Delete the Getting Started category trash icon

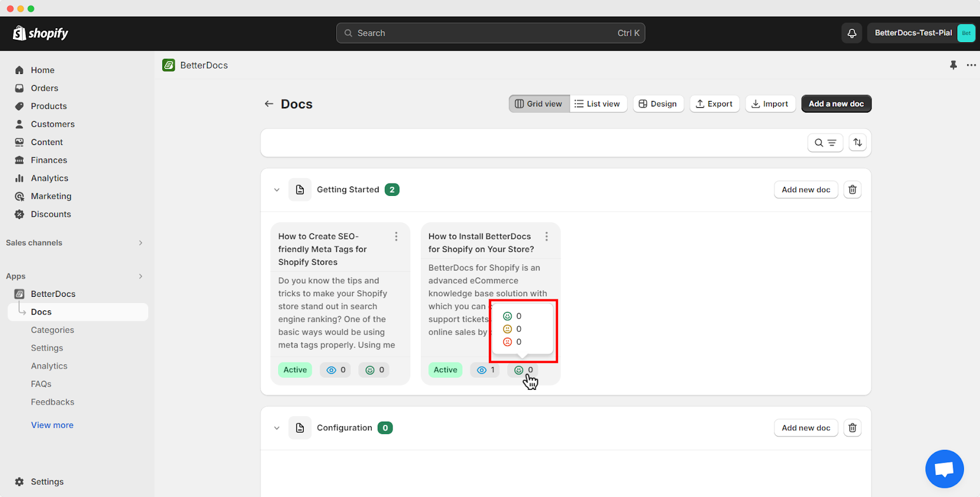[852, 190]
